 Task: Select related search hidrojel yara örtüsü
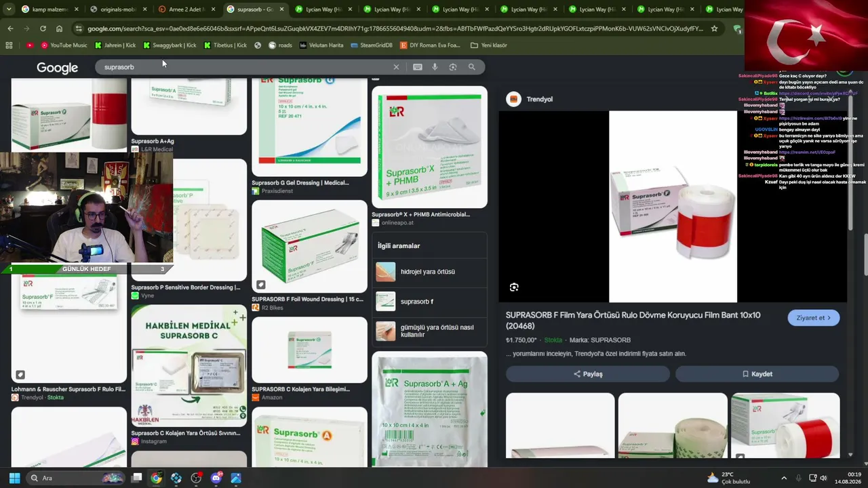(x=429, y=272)
